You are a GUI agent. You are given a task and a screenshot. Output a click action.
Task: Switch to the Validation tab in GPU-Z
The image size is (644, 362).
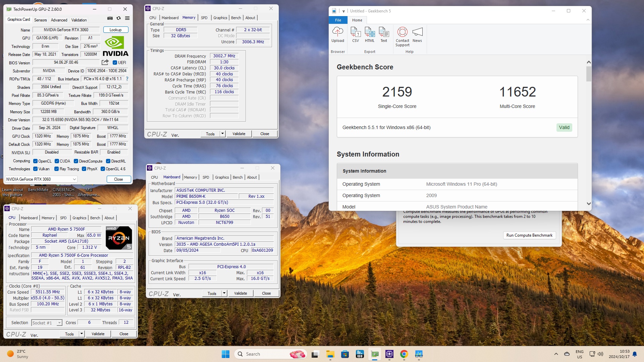tap(79, 20)
